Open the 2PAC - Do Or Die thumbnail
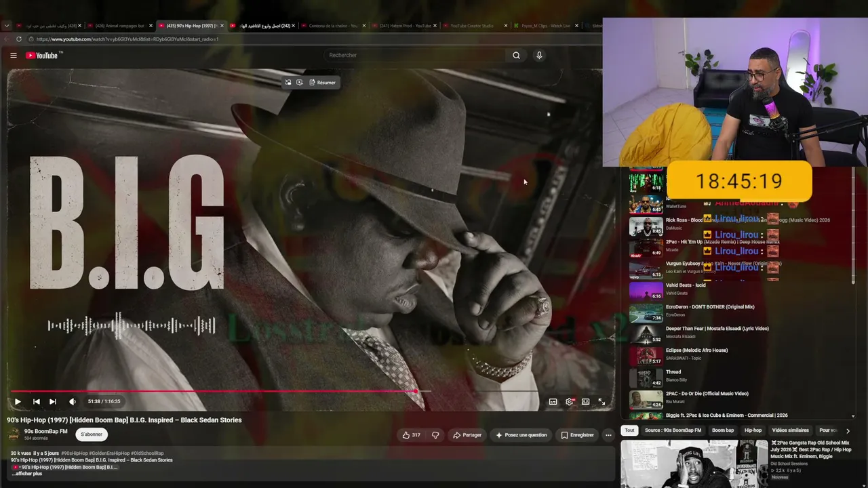This screenshot has width=868, height=488. tap(646, 399)
